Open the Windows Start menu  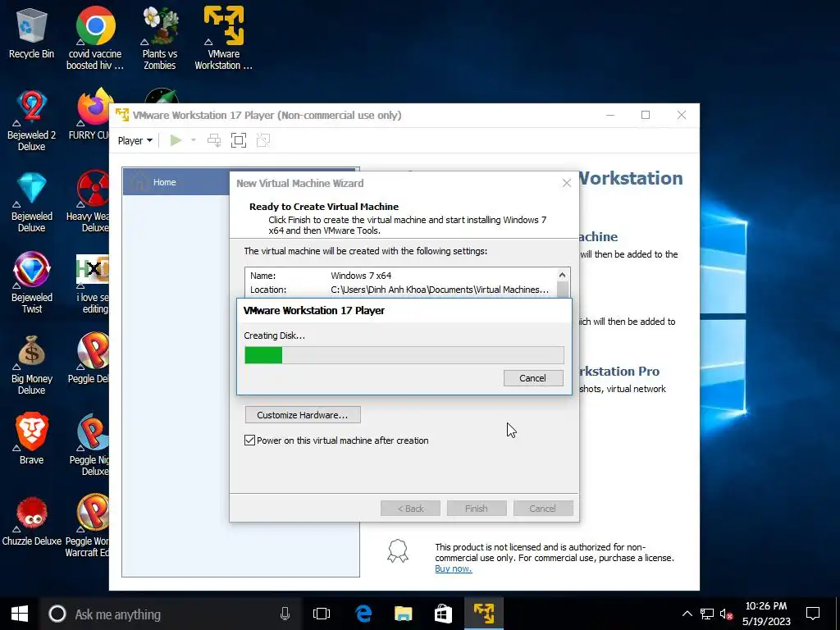20,614
